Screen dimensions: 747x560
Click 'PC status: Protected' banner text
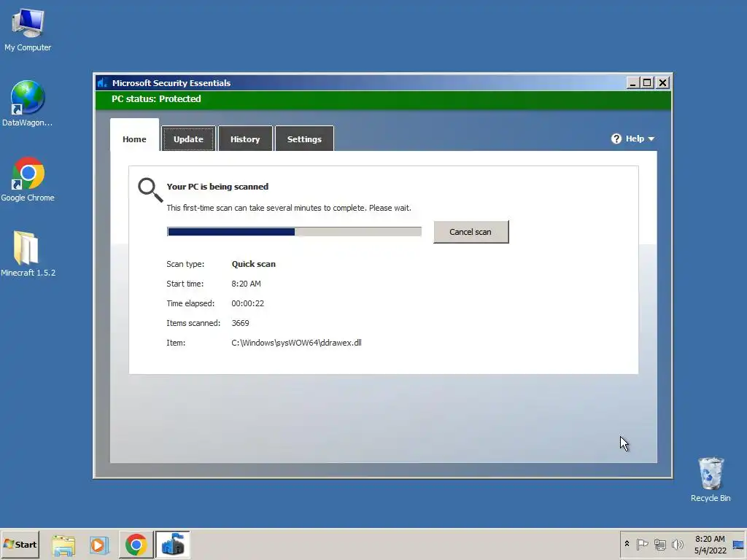(x=156, y=98)
